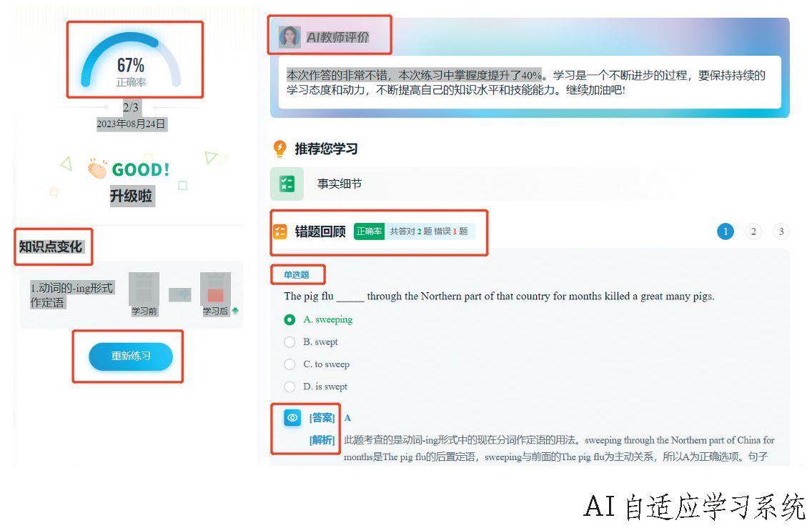Click the 学习前 mastery level graphic

tap(144, 289)
